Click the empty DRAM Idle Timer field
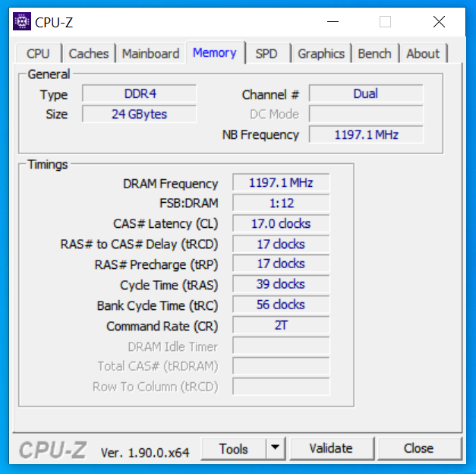 (x=281, y=346)
